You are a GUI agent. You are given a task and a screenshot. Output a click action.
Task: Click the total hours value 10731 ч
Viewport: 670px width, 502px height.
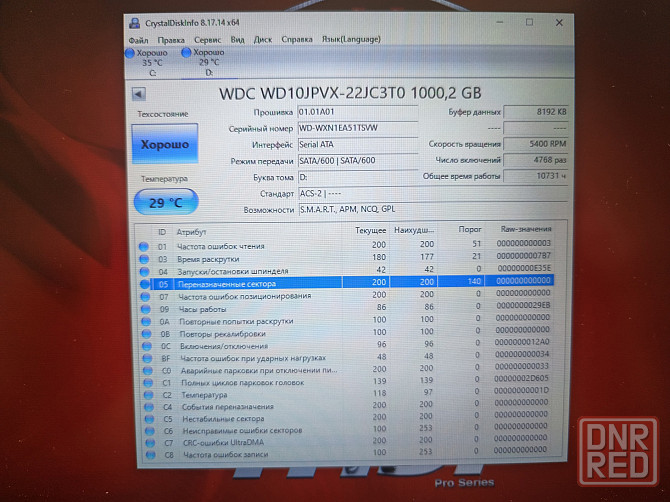pos(536,176)
